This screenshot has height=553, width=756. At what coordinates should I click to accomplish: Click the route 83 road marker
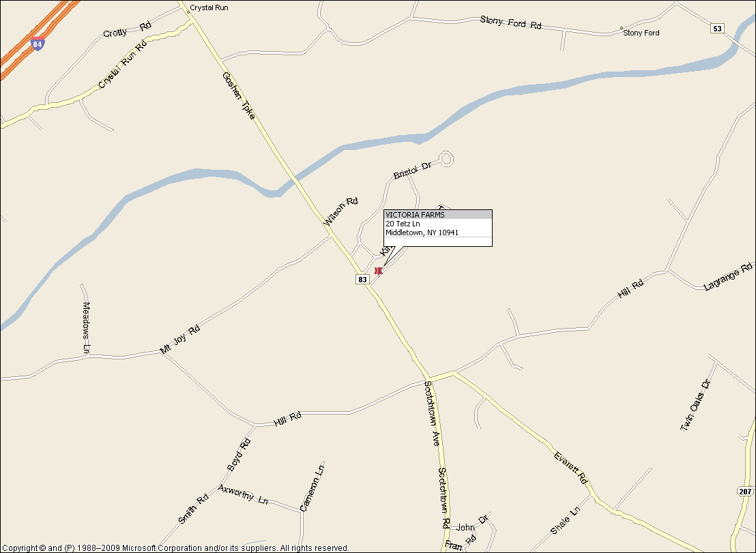[362, 280]
